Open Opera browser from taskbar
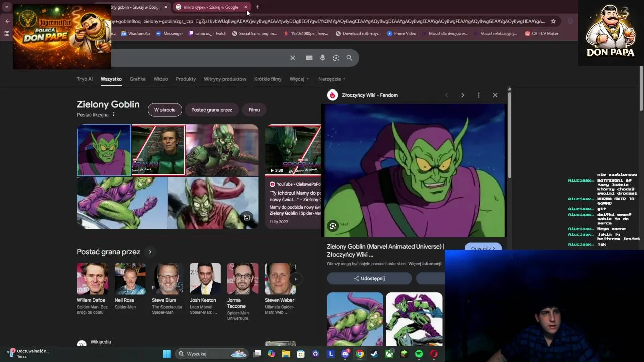644x362 pixels. tap(434, 354)
